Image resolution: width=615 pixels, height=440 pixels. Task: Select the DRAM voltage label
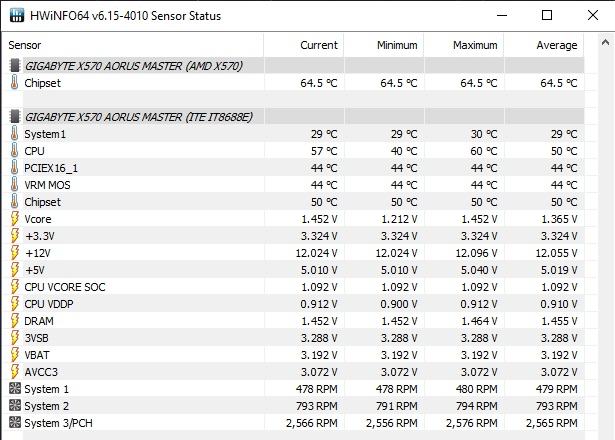39,321
